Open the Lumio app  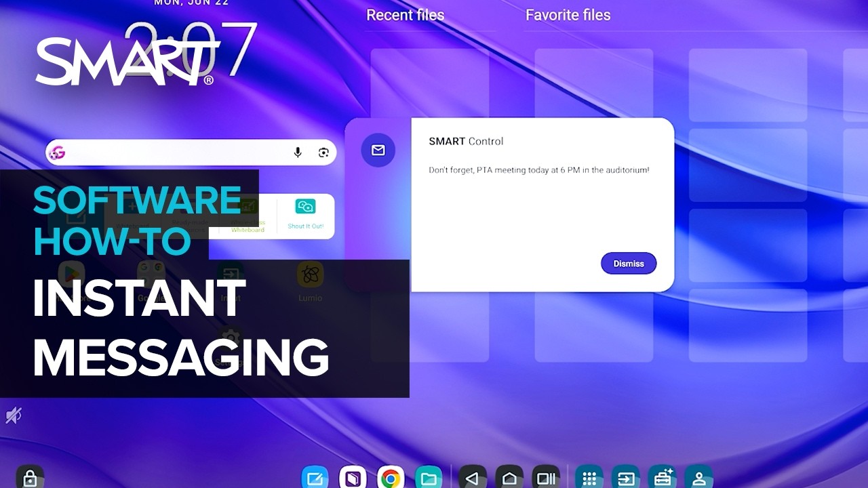[x=310, y=281]
